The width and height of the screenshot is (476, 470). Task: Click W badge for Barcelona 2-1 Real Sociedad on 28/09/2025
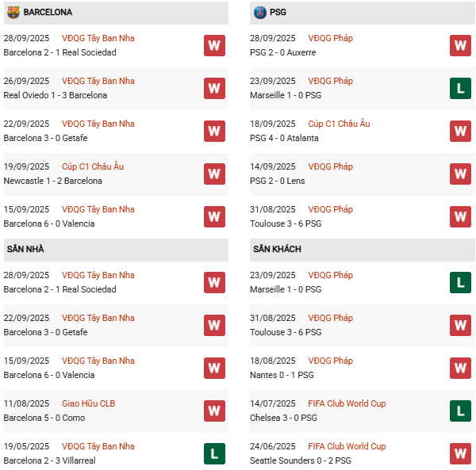[214, 45]
